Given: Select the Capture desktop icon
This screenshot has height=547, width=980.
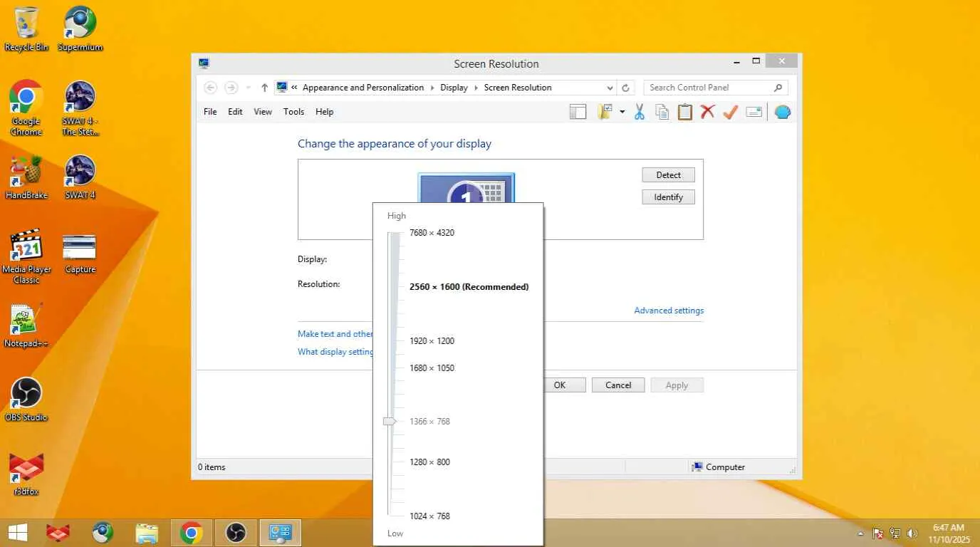Looking at the screenshot, I should pyautogui.click(x=80, y=254).
